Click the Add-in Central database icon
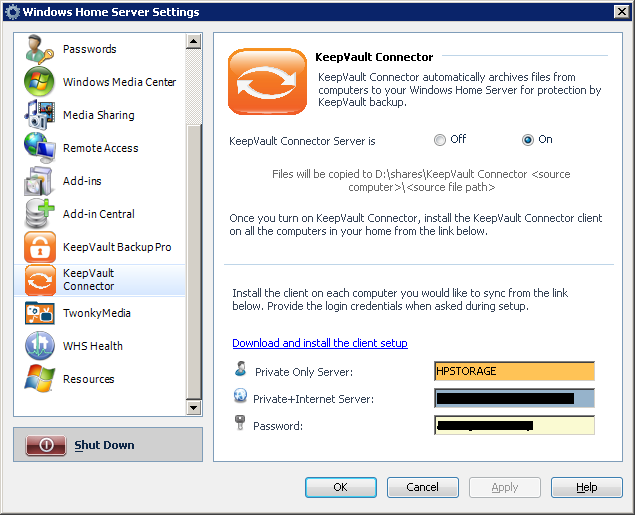The width and height of the screenshot is (635, 515). click(39, 214)
